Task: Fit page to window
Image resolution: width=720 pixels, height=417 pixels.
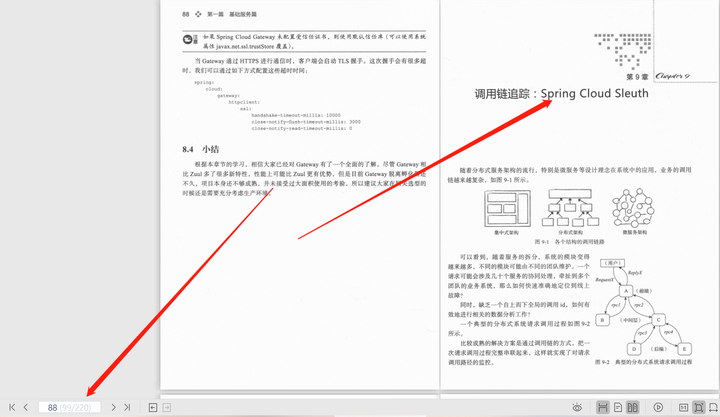Action: (x=698, y=407)
